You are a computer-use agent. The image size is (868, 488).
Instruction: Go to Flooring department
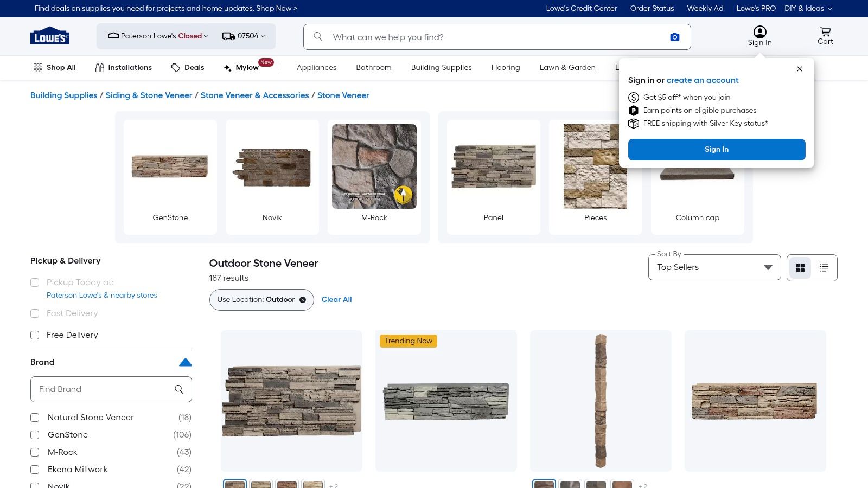point(506,68)
